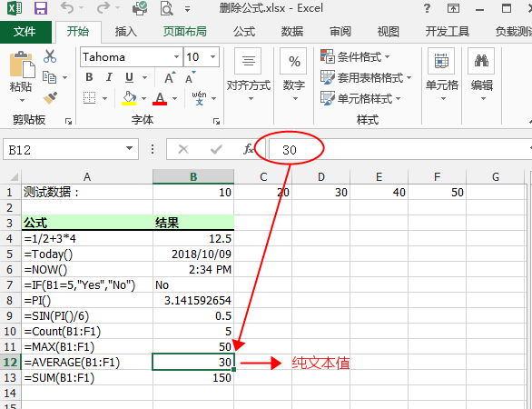Open 套用表格格式 table formats
The image size is (532, 409).
366,78
